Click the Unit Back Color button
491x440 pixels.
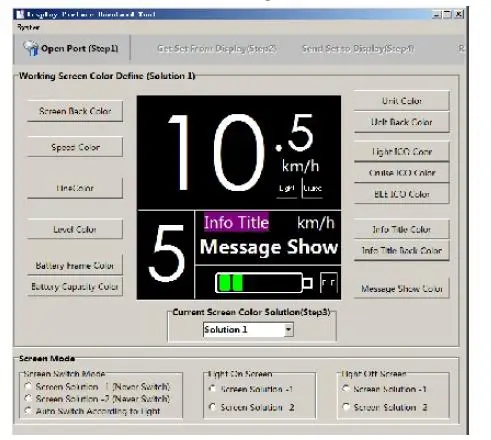[x=402, y=122]
